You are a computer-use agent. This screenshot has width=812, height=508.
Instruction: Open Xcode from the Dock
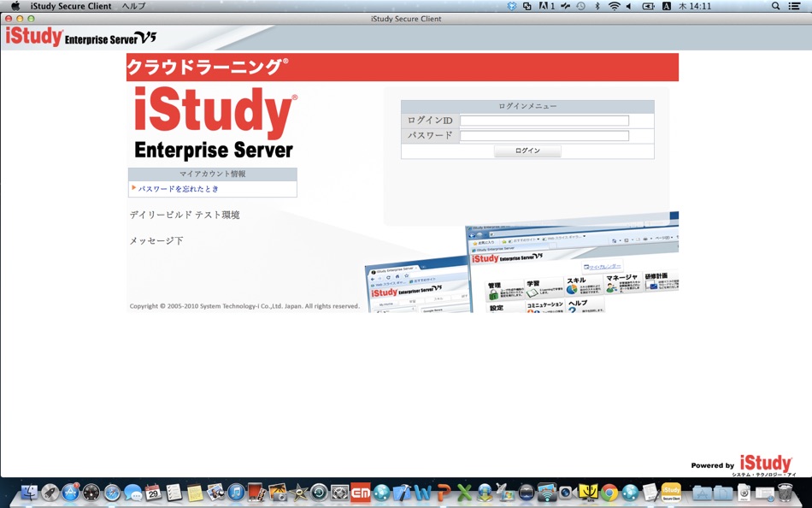point(402,493)
